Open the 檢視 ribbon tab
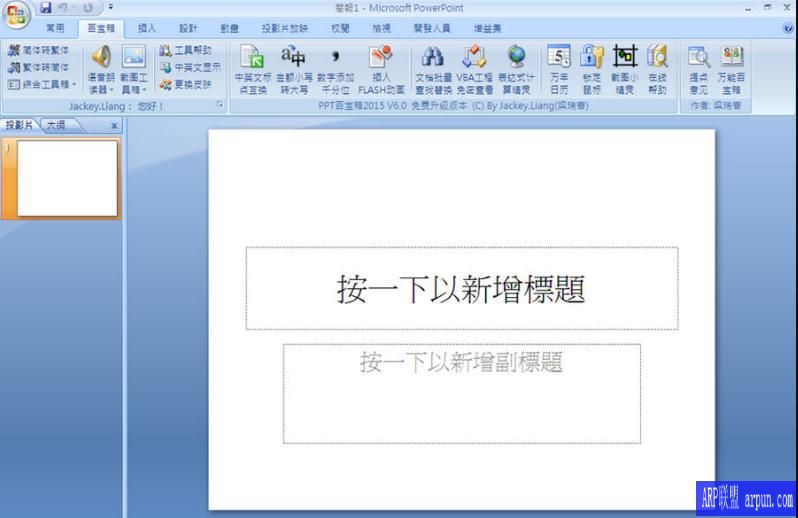This screenshot has height=518, width=798. pyautogui.click(x=381, y=28)
